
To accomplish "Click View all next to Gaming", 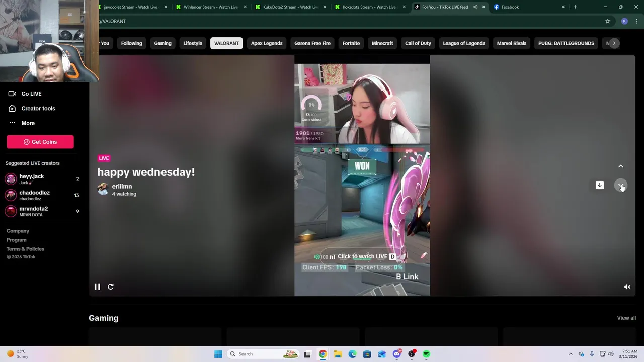I will 626,318.
